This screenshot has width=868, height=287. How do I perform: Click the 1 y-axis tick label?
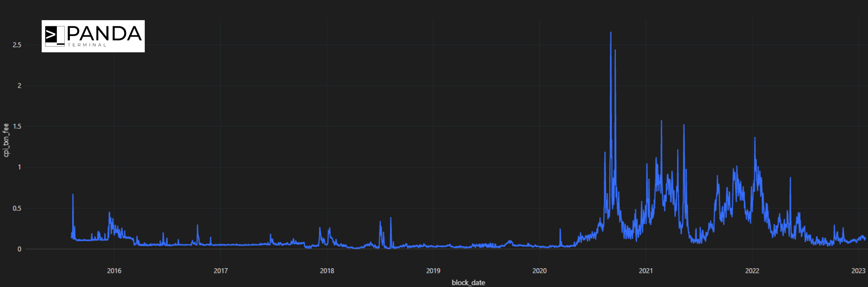19,167
